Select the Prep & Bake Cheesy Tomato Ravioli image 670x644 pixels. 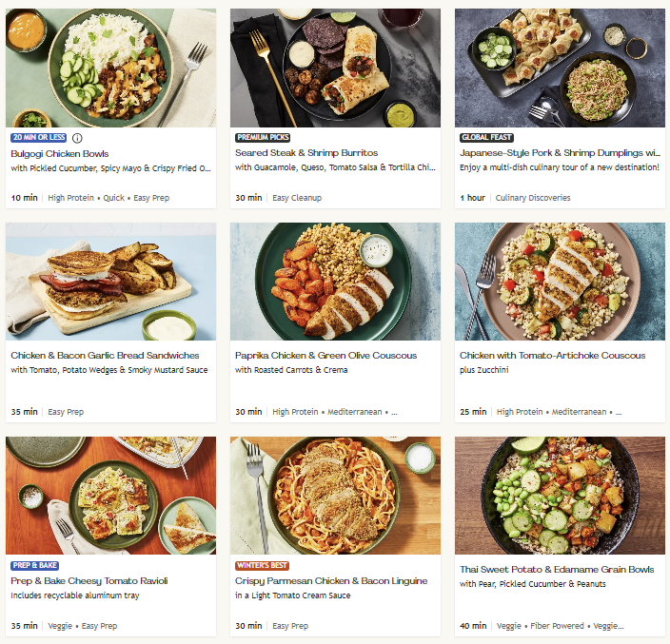[x=110, y=496]
